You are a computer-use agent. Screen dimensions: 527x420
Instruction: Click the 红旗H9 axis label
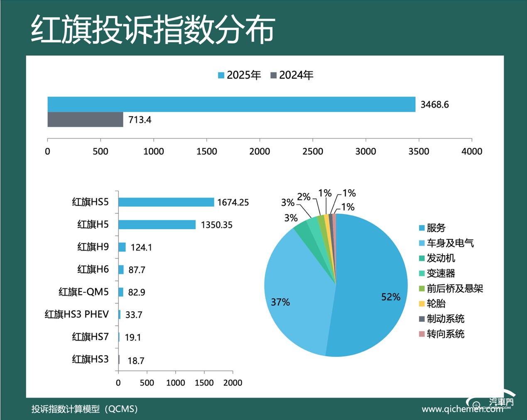(x=93, y=247)
